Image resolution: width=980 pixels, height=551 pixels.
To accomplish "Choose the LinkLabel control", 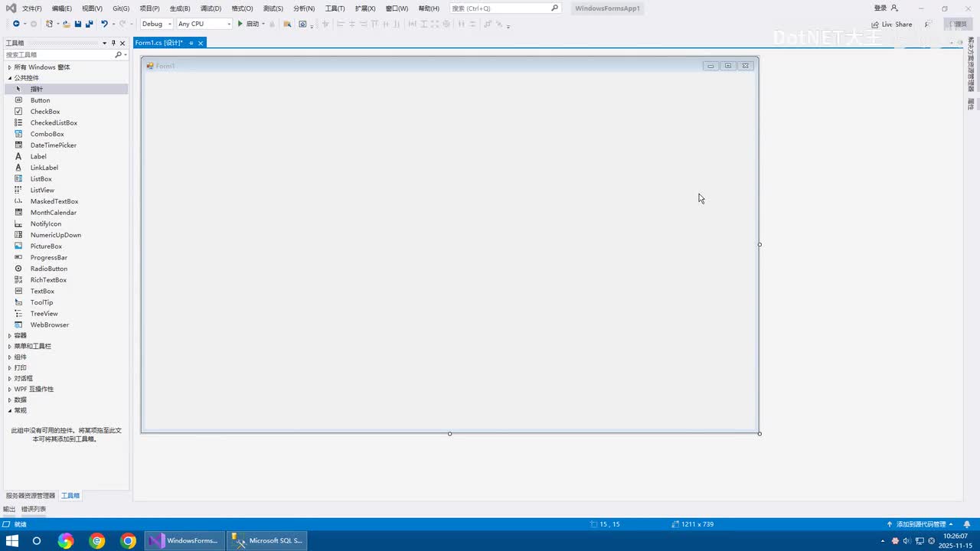I will 66,168.
